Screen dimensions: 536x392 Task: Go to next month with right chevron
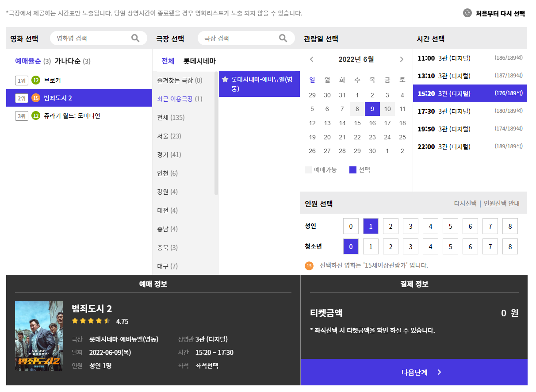tap(402, 59)
